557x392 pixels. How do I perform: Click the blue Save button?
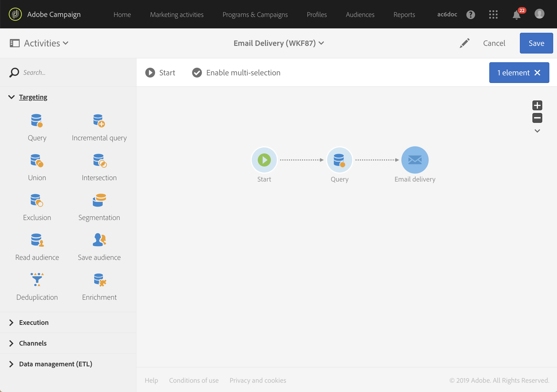click(536, 43)
